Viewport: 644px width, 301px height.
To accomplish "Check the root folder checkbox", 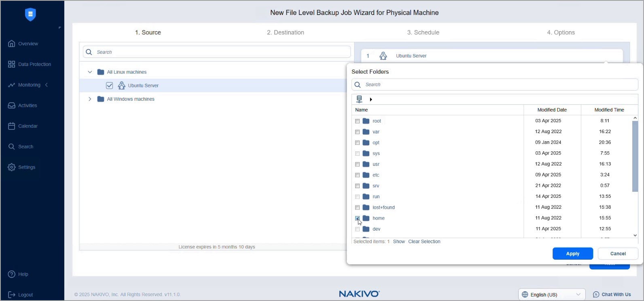I will (x=357, y=121).
